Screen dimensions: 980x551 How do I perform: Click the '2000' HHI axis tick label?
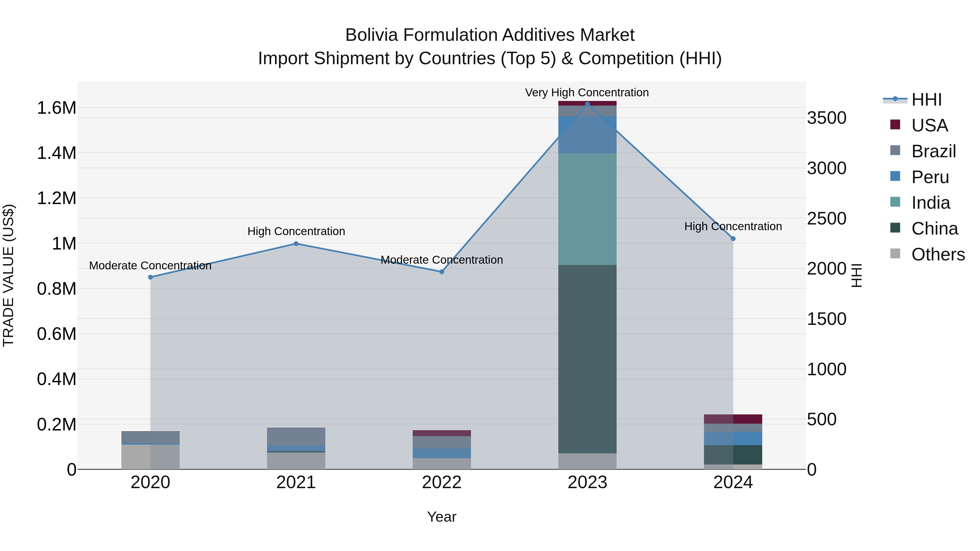click(827, 269)
